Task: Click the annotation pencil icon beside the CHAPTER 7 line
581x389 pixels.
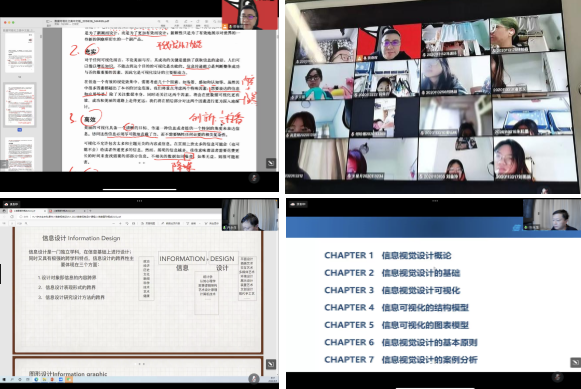Action: (x=575, y=362)
